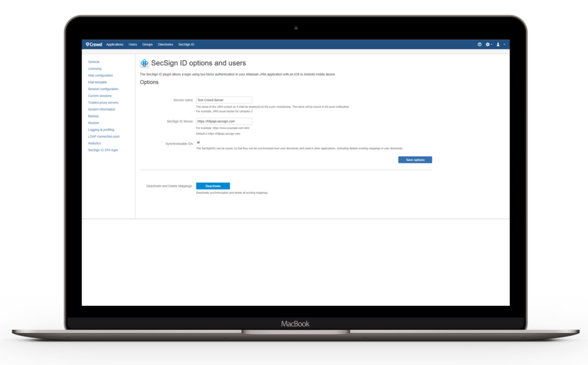The image size is (588, 365).
Task: Open the Mail configuration link
Action: [x=102, y=75]
